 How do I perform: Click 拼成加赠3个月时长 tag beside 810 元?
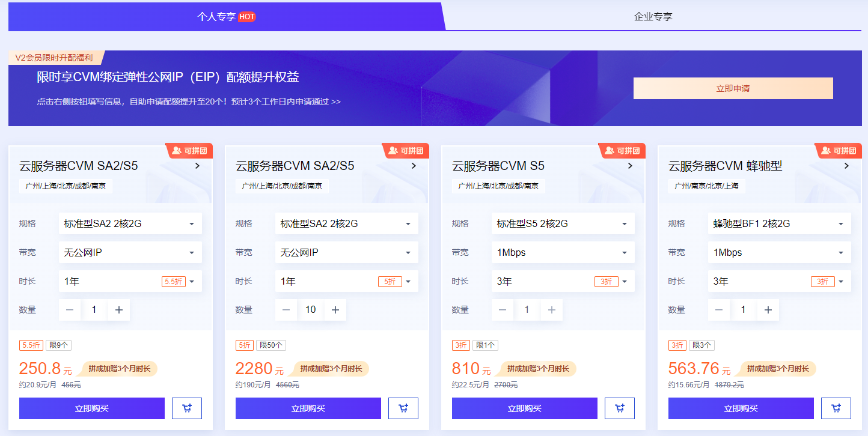(537, 369)
